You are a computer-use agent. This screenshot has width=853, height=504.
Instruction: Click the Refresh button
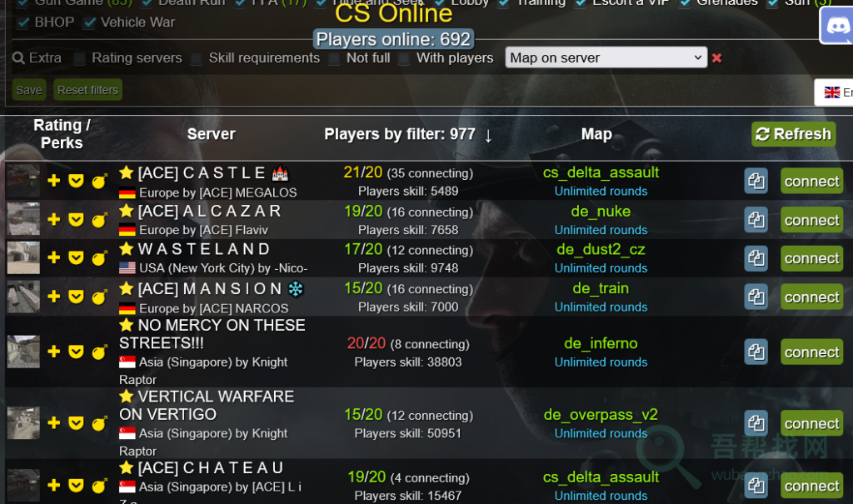click(794, 134)
